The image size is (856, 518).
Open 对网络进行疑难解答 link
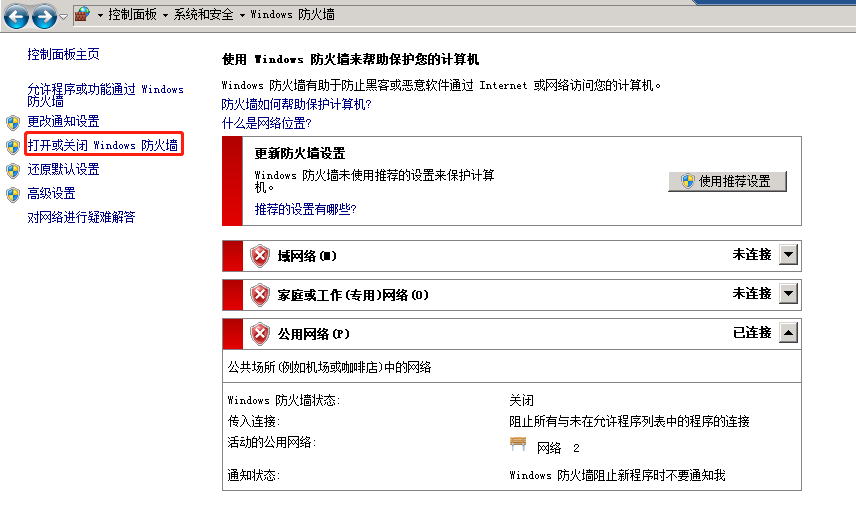(x=81, y=217)
